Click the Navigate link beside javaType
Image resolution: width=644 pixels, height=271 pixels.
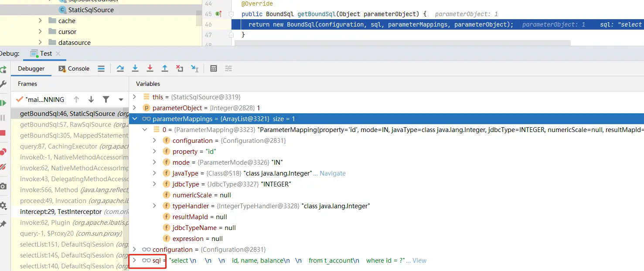pos(332,173)
